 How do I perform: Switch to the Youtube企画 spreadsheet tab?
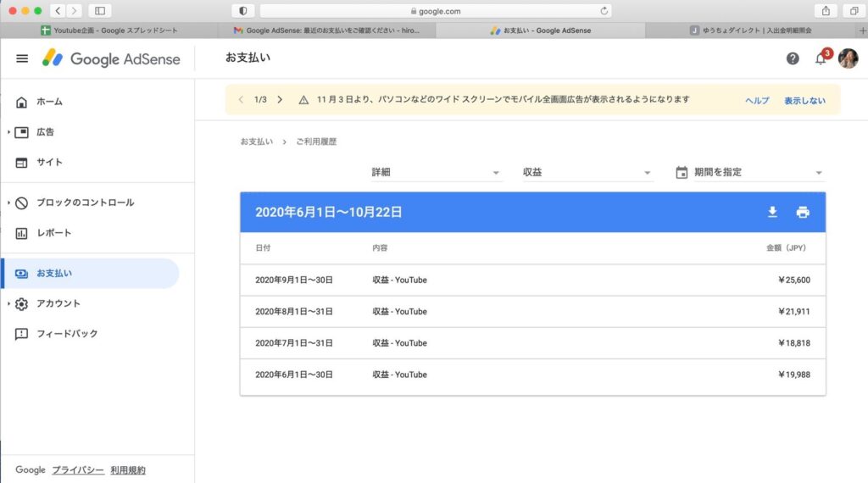point(109,31)
